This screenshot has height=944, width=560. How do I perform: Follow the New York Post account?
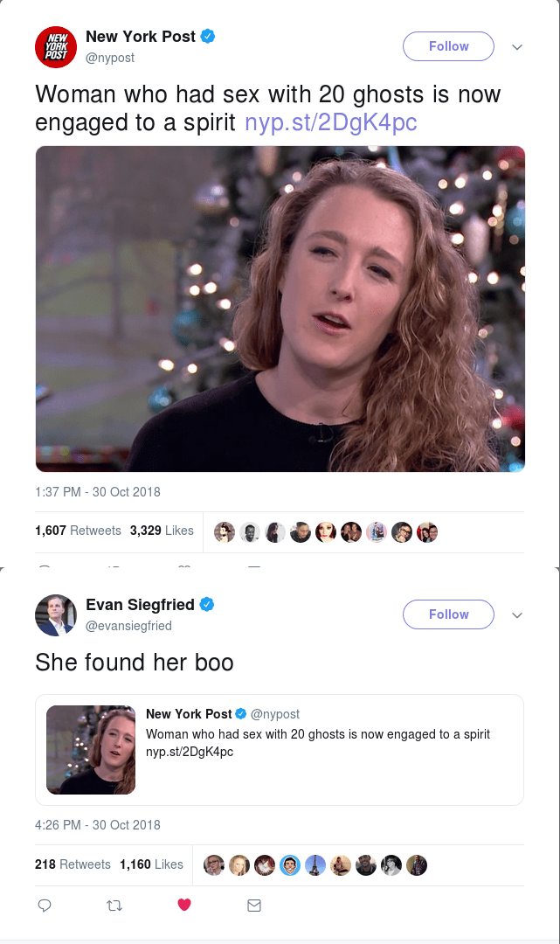coord(448,46)
